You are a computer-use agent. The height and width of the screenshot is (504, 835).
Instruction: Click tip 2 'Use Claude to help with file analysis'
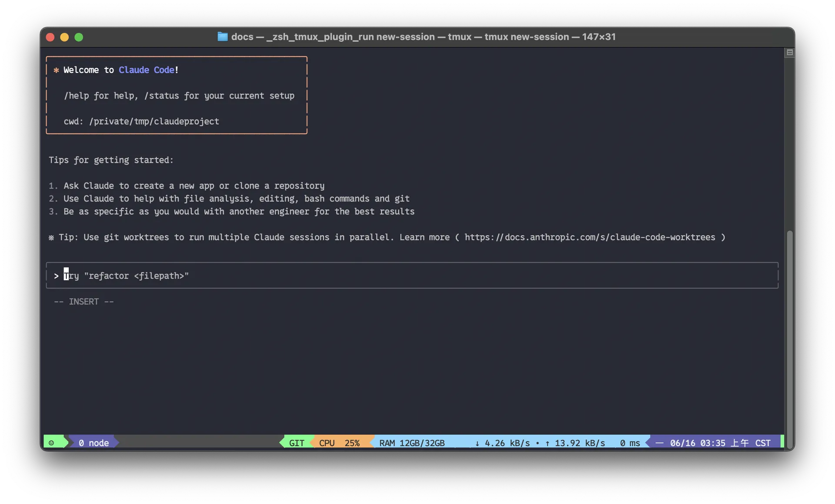229,199
